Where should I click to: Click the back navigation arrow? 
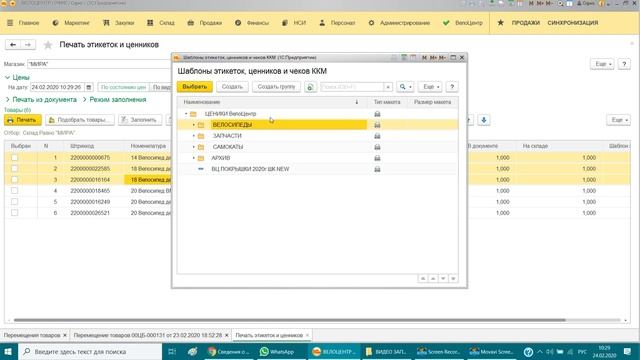click(13, 44)
